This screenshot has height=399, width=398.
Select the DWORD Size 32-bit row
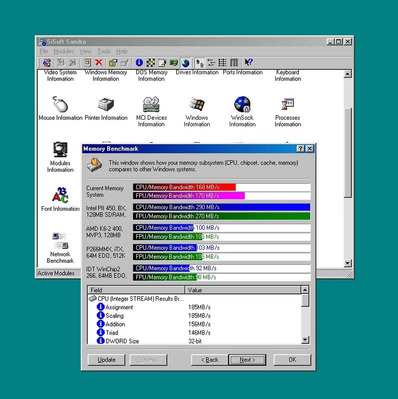[x=195, y=341]
